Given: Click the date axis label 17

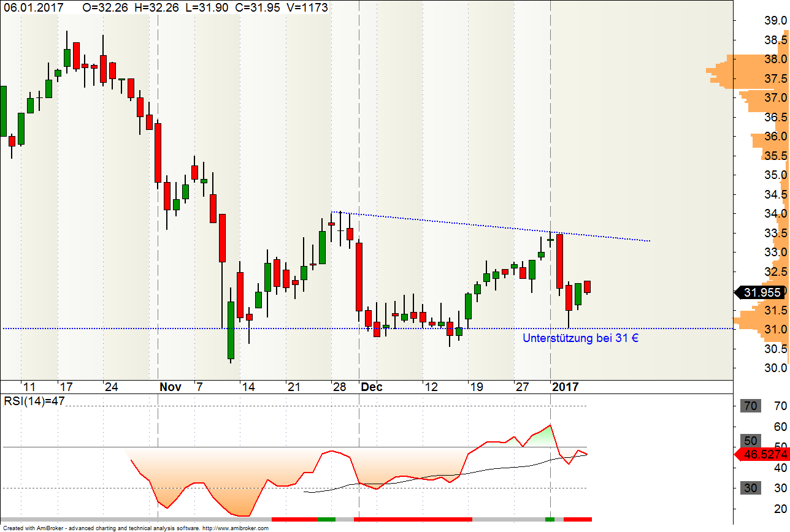Looking at the screenshot, I should [x=66, y=387].
